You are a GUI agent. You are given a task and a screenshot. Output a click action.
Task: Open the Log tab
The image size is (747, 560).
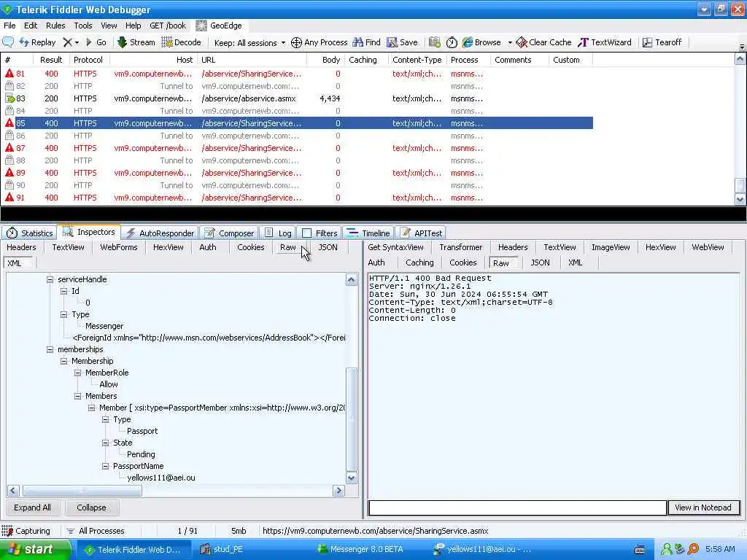click(x=278, y=233)
